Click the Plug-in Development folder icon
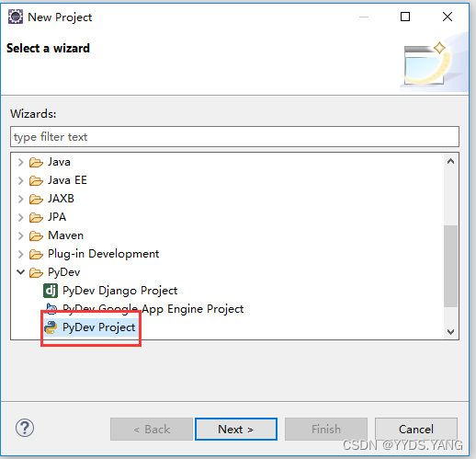 [x=36, y=254]
